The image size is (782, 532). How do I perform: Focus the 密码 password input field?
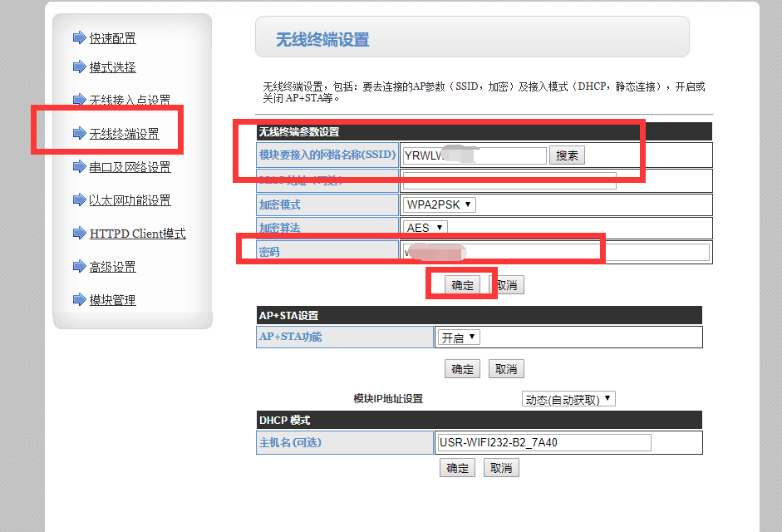click(x=555, y=252)
